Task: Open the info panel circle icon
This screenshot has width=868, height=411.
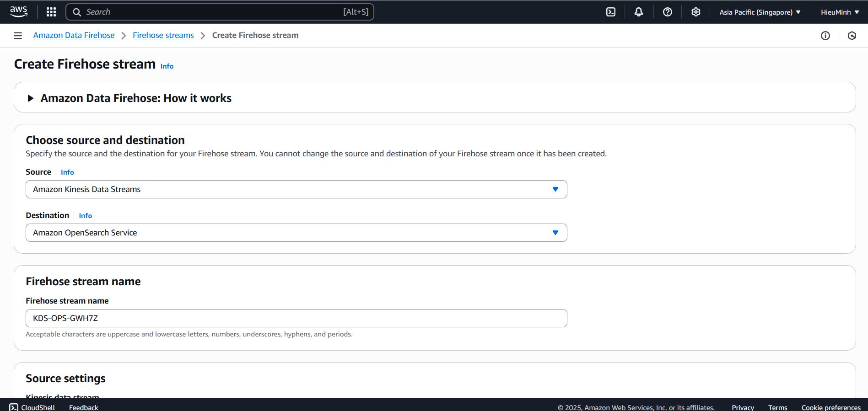Action: (825, 36)
